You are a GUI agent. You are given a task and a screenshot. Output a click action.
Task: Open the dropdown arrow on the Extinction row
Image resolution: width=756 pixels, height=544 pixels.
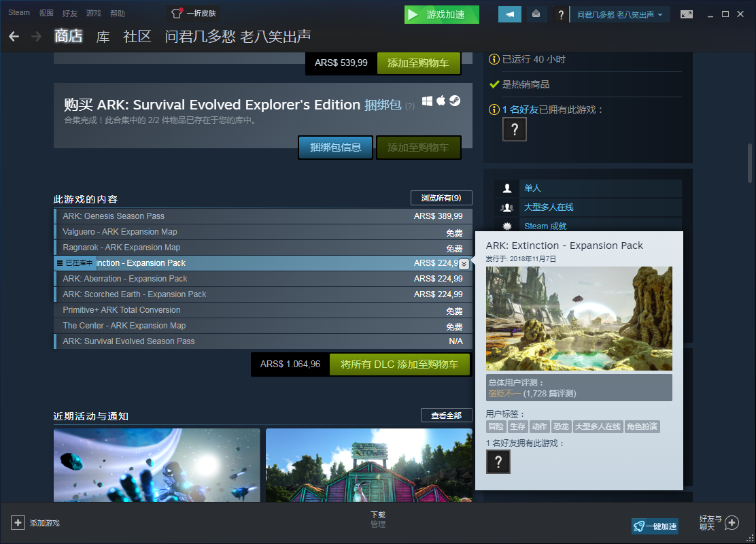tap(464, 264)
